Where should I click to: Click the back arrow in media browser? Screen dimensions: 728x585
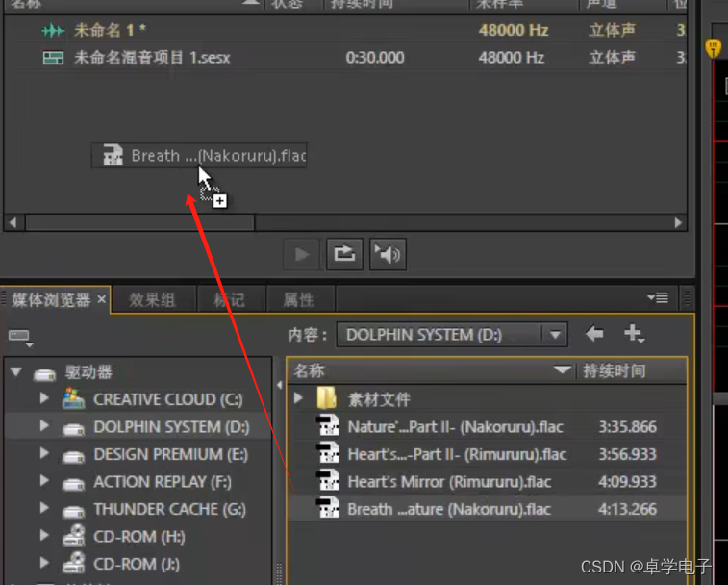(593, 334)
